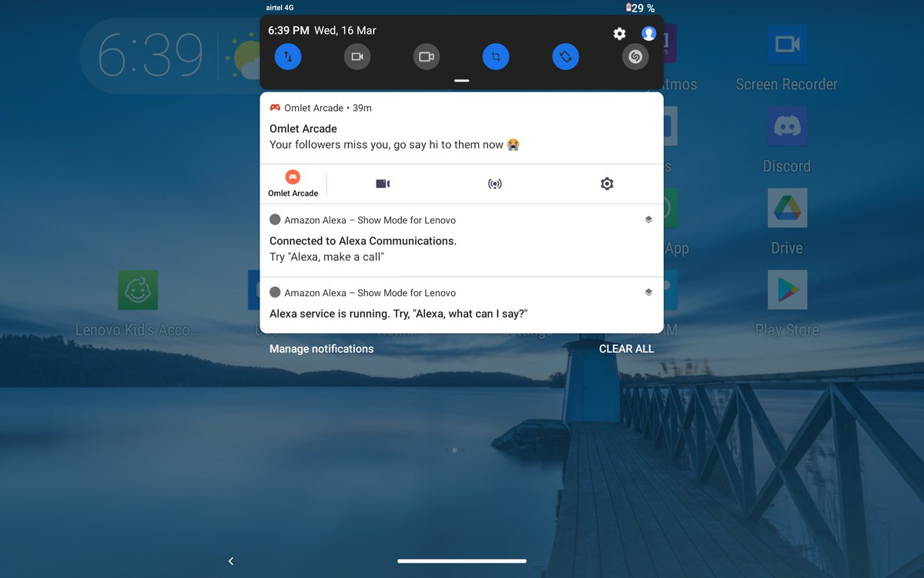
Task: Tap the 'Omlet Arcade • 39m' header
Action: 320,108
